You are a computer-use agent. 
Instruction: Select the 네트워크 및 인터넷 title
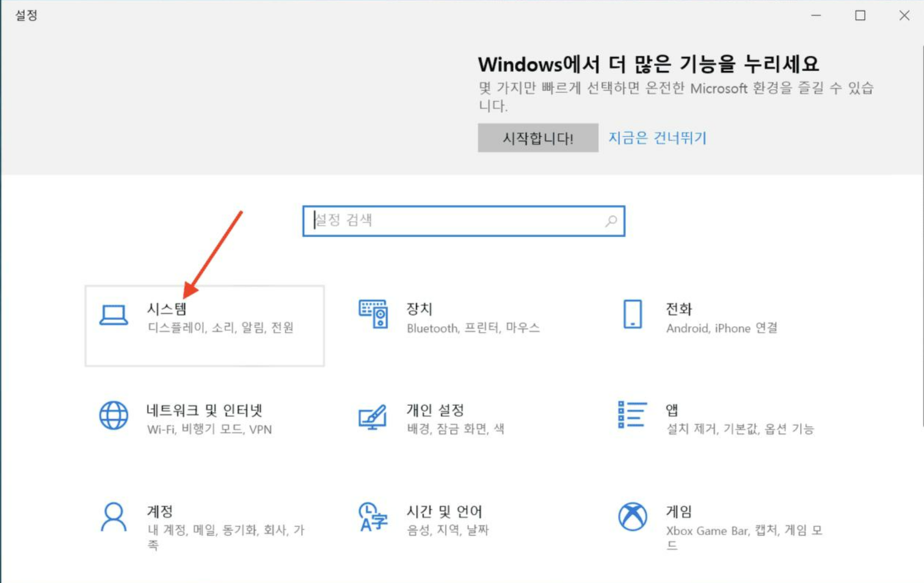(x=205, y=410)
